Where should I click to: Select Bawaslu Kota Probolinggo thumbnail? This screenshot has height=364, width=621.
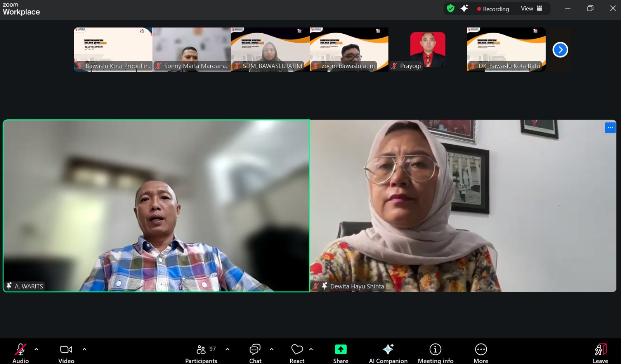coord(113,49)
